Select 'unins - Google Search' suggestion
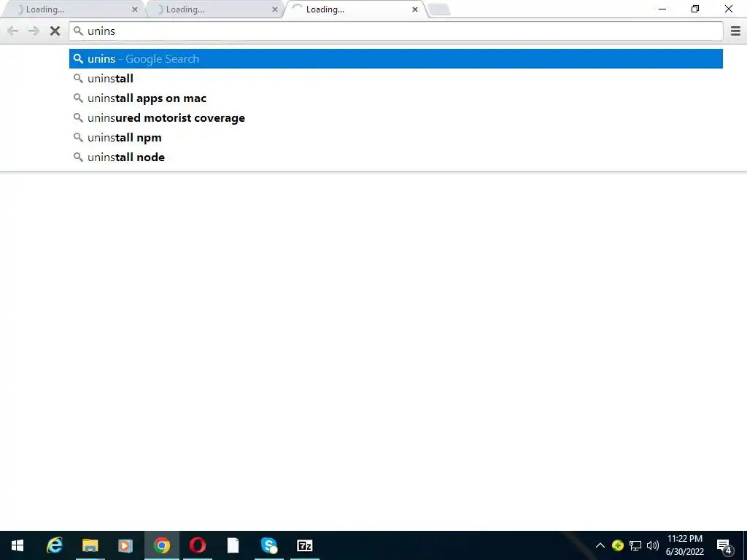Viewport: 747px width, 560px height. pos(396,58)
